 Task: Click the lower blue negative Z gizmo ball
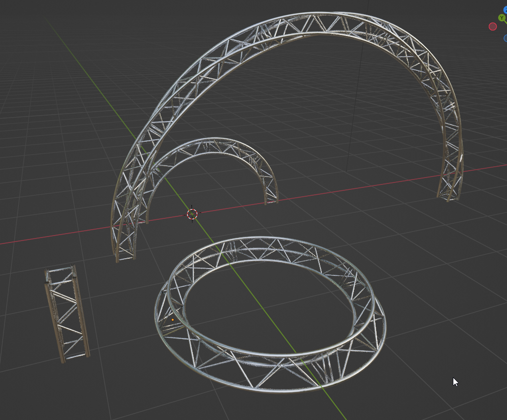[x=506, y=38]
